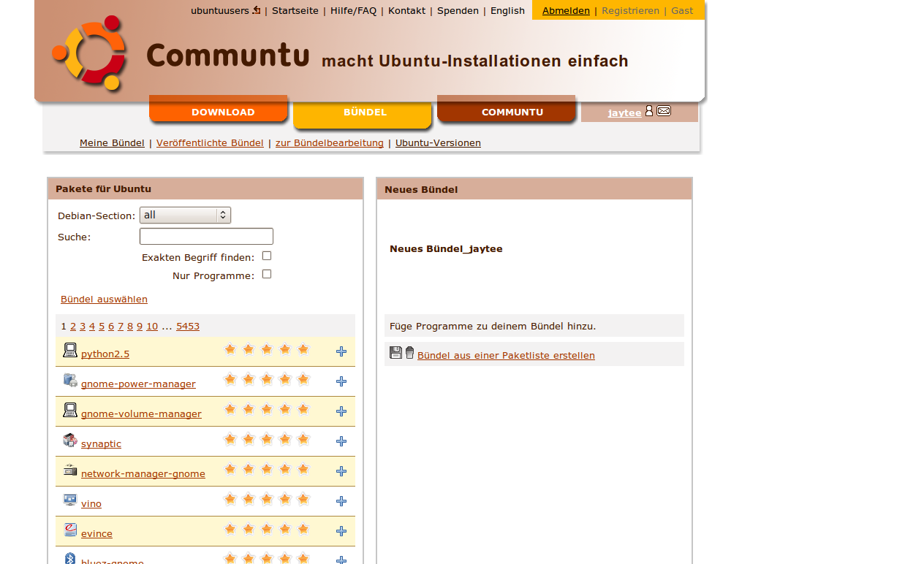Open the Kontakt link

tap(406, 10)
